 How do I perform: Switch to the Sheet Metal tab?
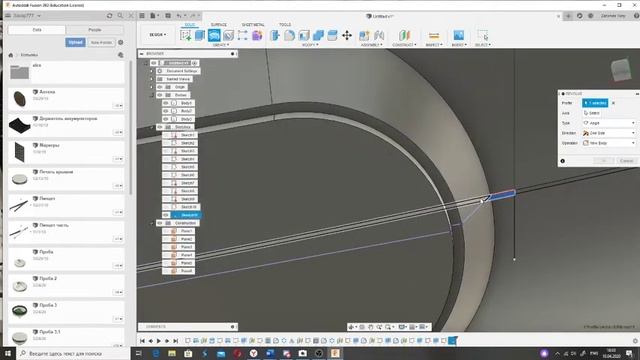tap(253, 24)
